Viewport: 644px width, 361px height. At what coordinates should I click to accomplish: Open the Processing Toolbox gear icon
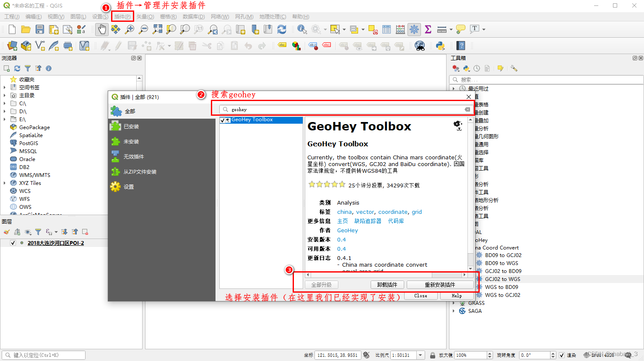(x=414, y=29)
